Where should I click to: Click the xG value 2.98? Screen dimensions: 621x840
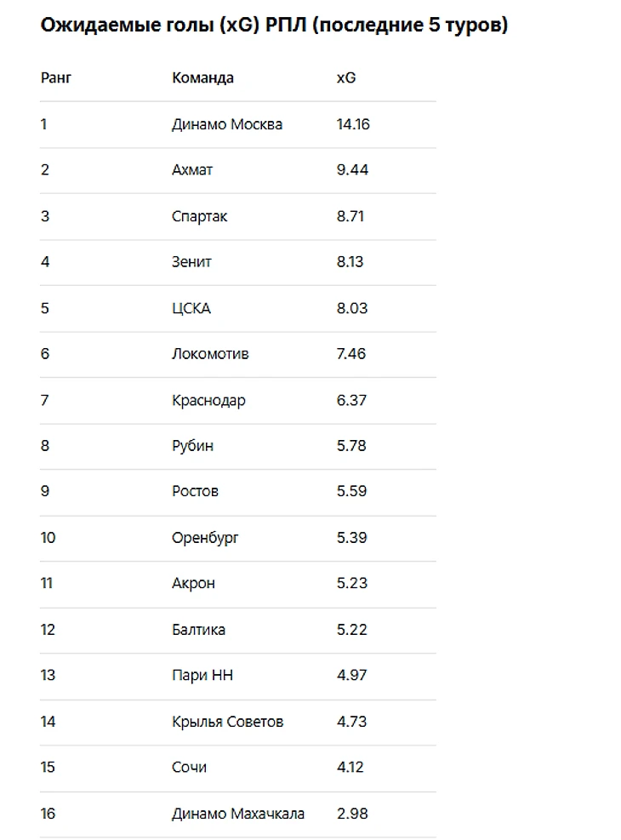pyautogui.click(x=352, y=814)
